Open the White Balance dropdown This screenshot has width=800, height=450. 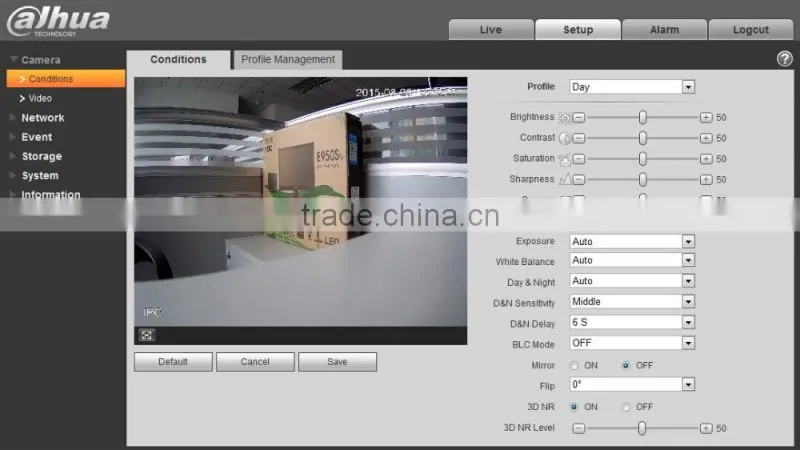[632, 261]
